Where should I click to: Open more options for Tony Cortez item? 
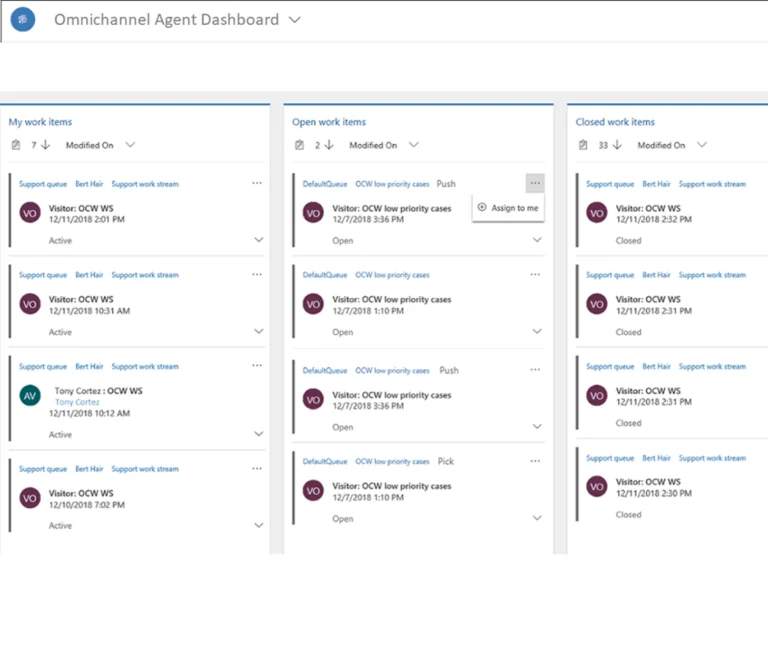click(x=257, y=366)
